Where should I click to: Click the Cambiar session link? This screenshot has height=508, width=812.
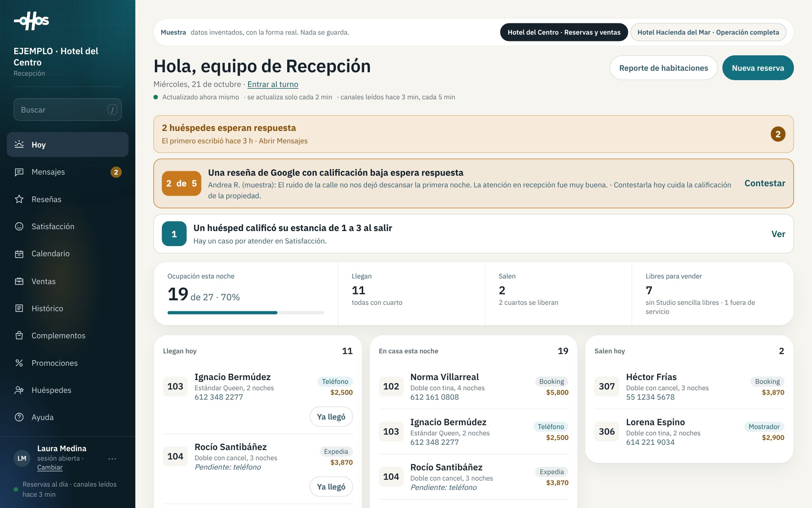tap(50, 467)
